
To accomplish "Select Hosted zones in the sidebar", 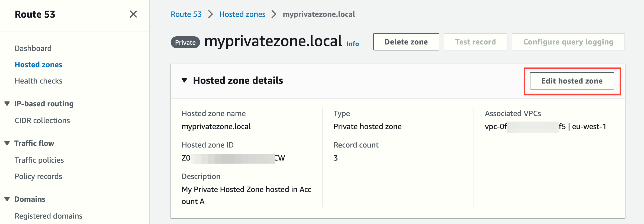I will 38,65.
